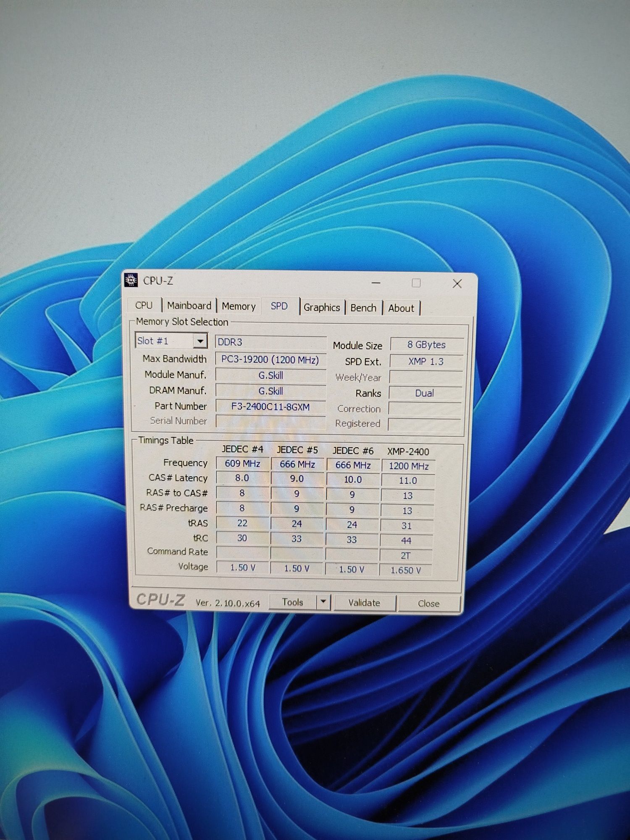Click the 11.0 CAS# Latency cell
The image size is (630, 840).
tap(408, 481)
